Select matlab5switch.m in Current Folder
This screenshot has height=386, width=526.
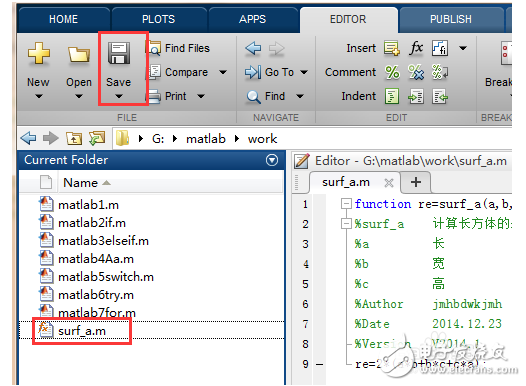(106, 277)
